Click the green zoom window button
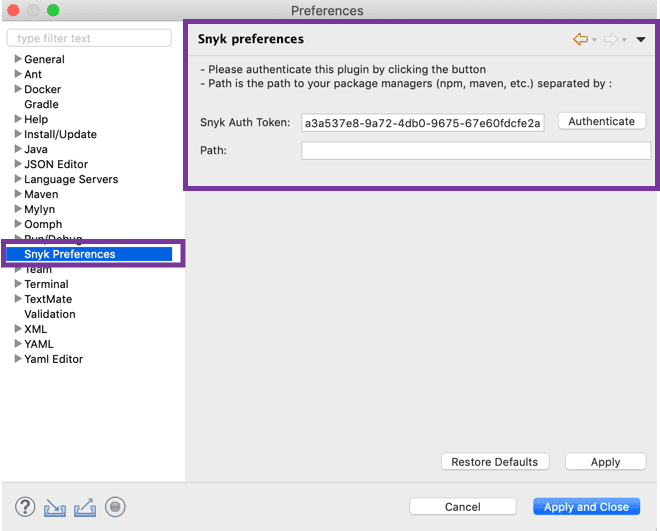This screenshot has width=660, height=531. (53, 10)
